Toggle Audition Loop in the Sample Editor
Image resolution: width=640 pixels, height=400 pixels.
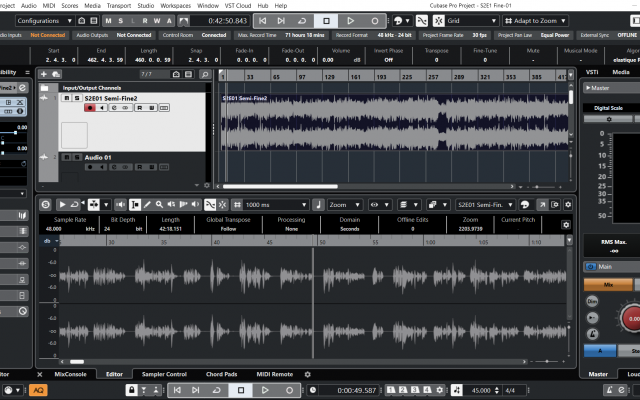[x=75, y=204]
